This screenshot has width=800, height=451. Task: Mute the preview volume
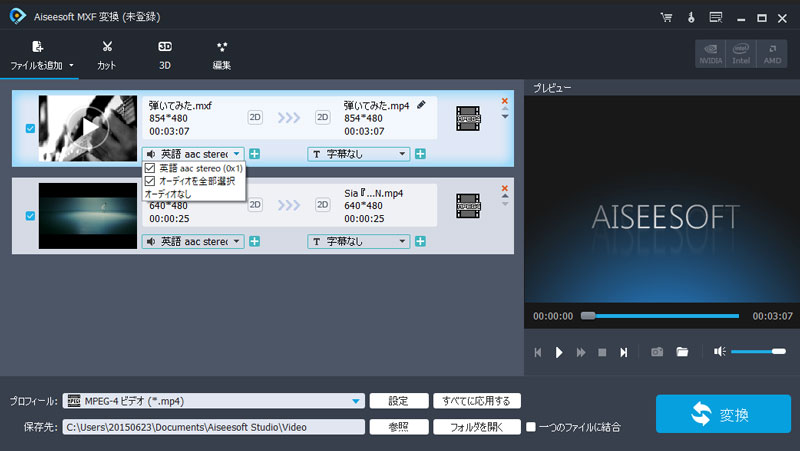(719, 352)
